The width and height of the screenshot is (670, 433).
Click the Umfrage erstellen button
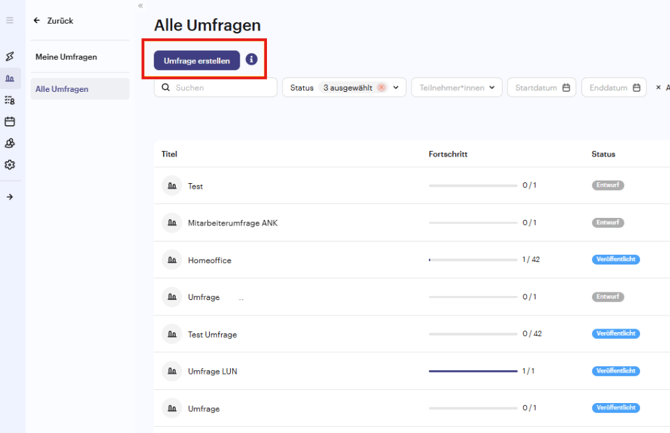click(197, 61)
